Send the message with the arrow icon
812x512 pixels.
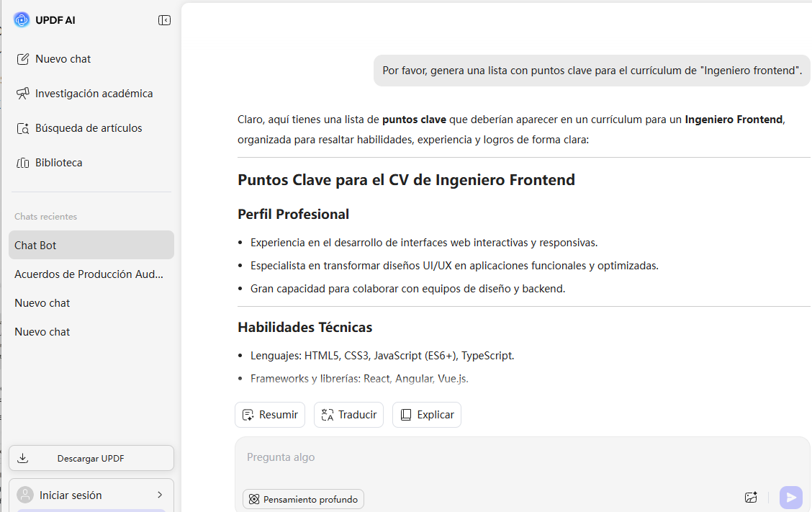tap(790, 497)
